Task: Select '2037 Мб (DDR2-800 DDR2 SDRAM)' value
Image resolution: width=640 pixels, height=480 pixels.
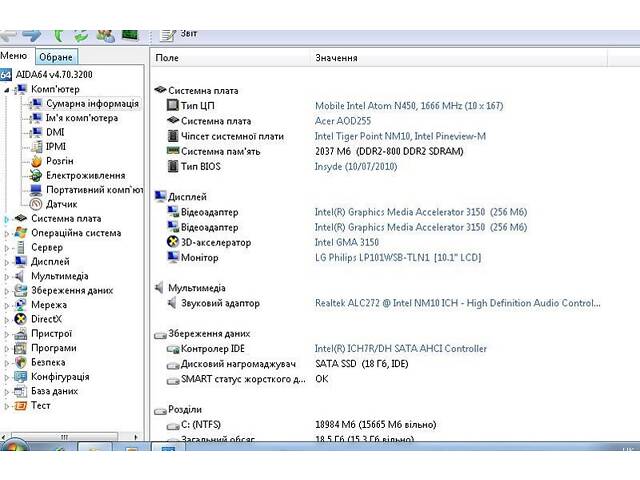Action: tap(389, 151)
